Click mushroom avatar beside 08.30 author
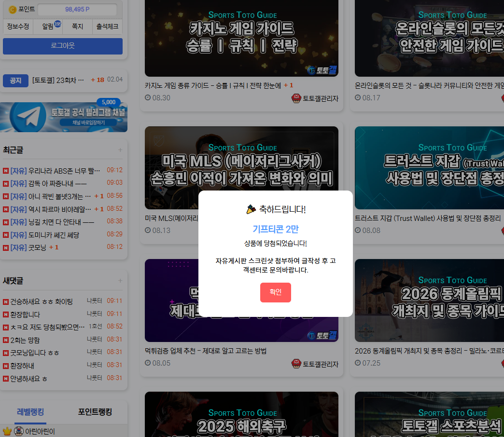This screenshot has width=504, height=437. pyautogui.click(x=296, y=98)
